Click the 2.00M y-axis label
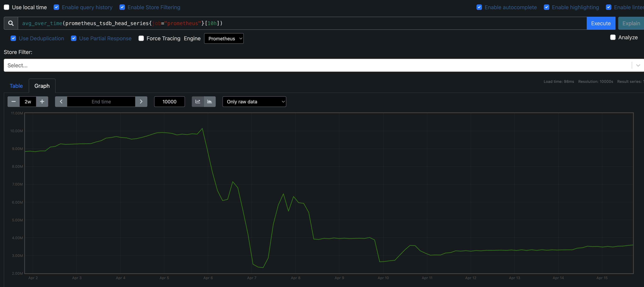Image resolution: width=644 pixels, height=287 pixels. click(x=17, y=273)
